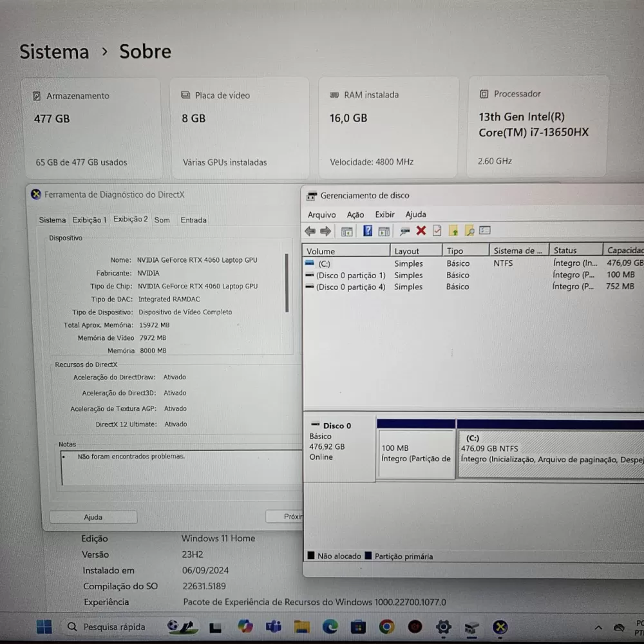Open the Ajuda menu in Disk Management
The width and height of the screenshot is (644, 644).
(x=415, y=214)
